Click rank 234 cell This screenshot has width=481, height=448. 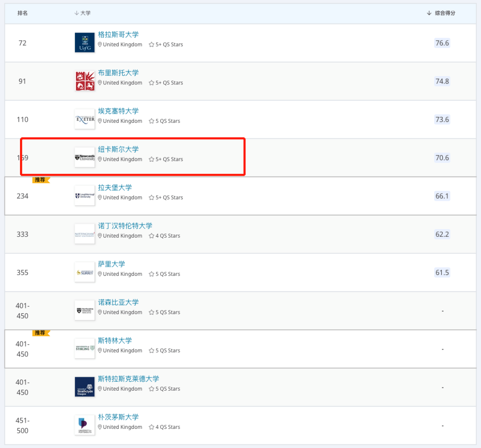click(22, 196)
